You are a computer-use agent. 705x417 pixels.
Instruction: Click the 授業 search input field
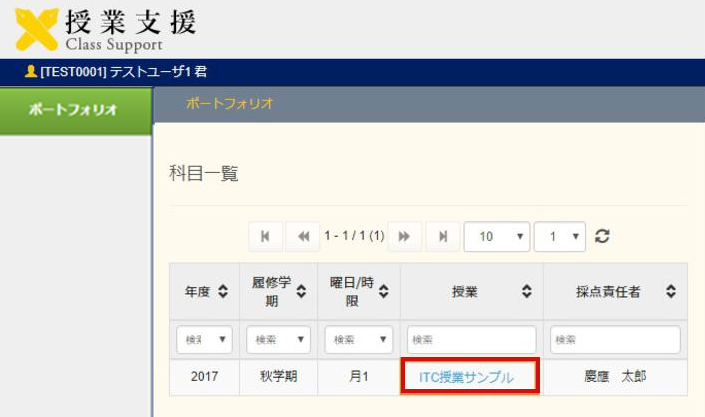(x=471, y=339)
